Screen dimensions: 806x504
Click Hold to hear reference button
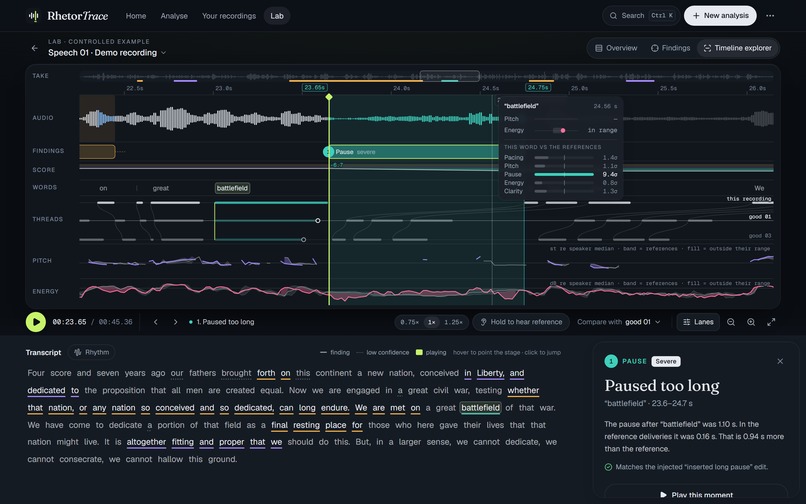coord(521,322)
